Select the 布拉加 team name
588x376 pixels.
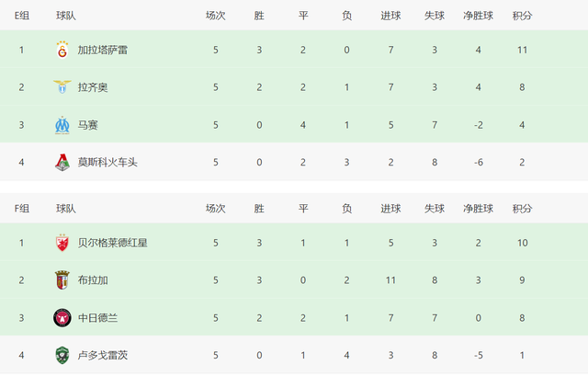[x=93, y=280]
